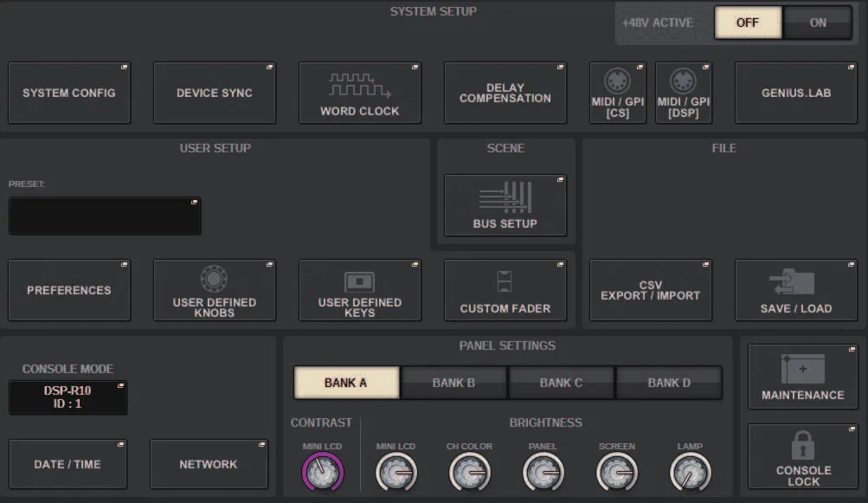Set +48V Active to OFF

[x=748, y=23]
